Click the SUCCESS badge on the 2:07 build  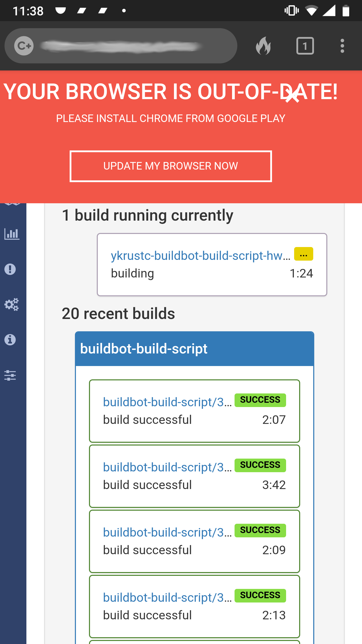(260, 399)
